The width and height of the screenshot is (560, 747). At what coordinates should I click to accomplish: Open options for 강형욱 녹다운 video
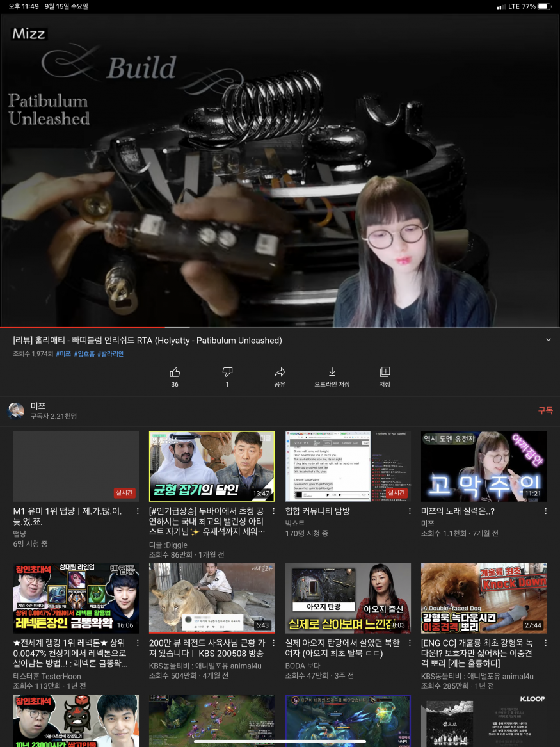click(546, 643)
